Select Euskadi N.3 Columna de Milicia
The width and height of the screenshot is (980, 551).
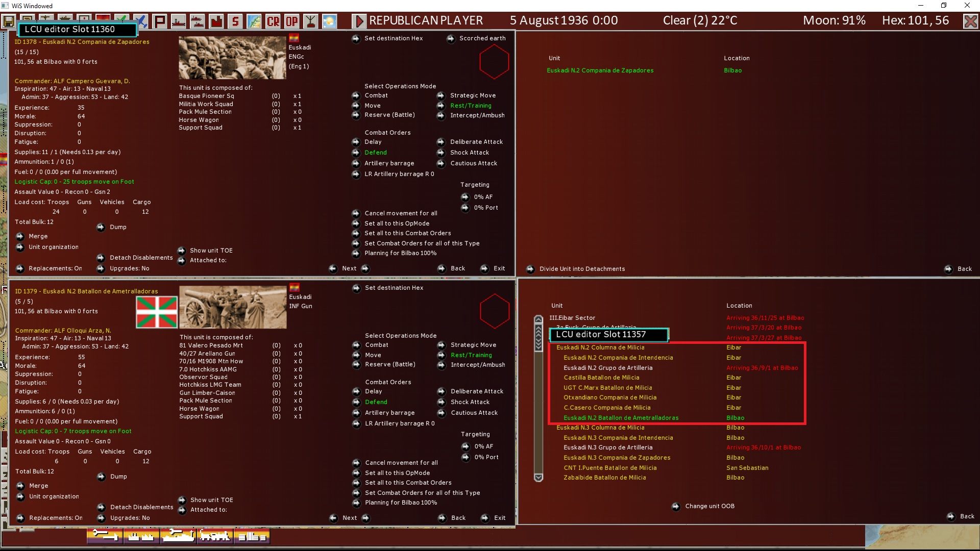tap(600, 428)
